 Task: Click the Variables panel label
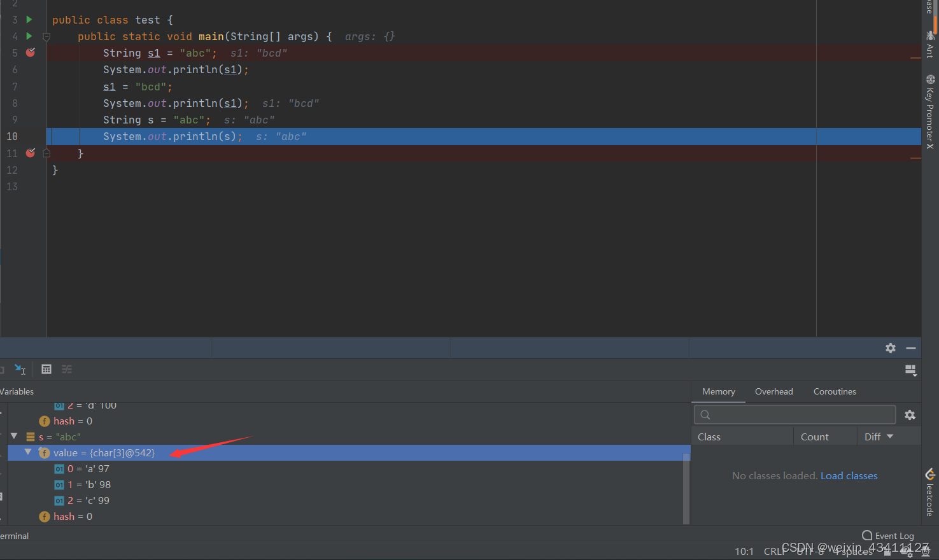pyautogui.click(x=17, y=391)
